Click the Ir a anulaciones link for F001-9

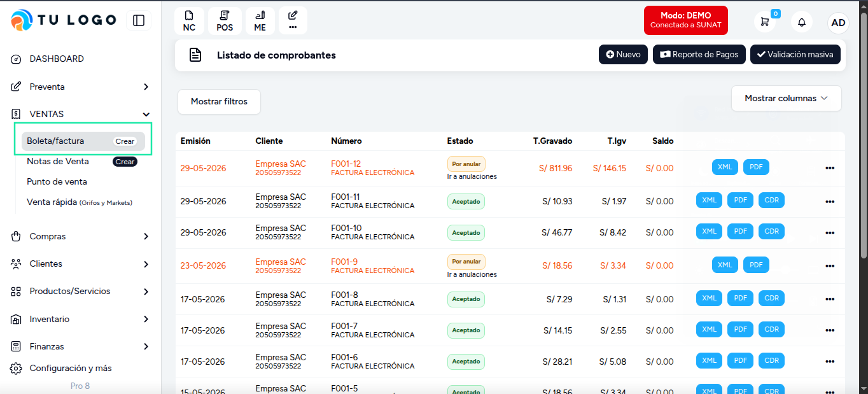pyautogui.click(x=472, y=274)
